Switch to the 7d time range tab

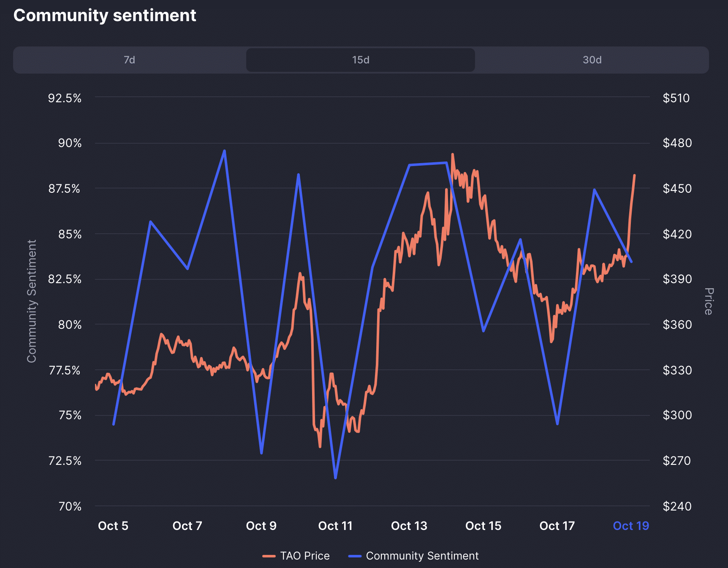pos(129,60)
